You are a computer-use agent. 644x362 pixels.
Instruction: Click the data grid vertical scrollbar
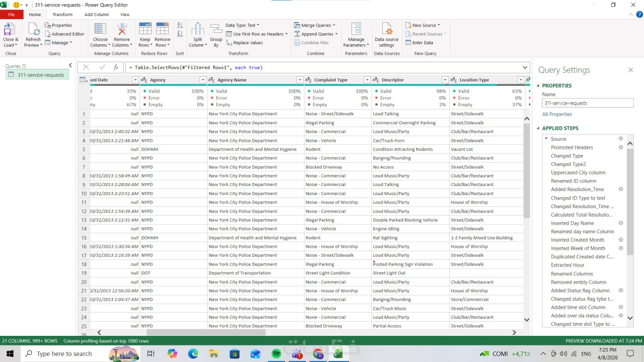pos(527,171)
